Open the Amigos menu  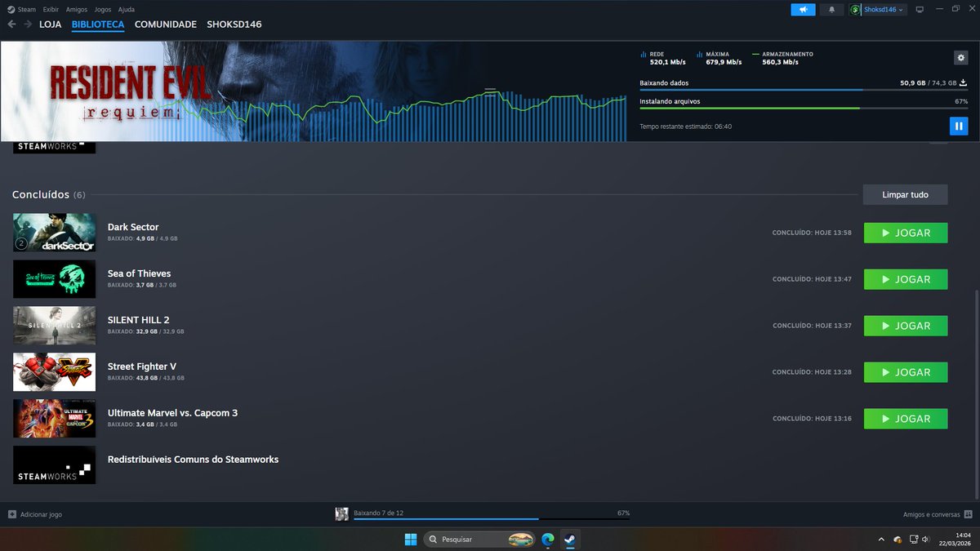(76, 9)
